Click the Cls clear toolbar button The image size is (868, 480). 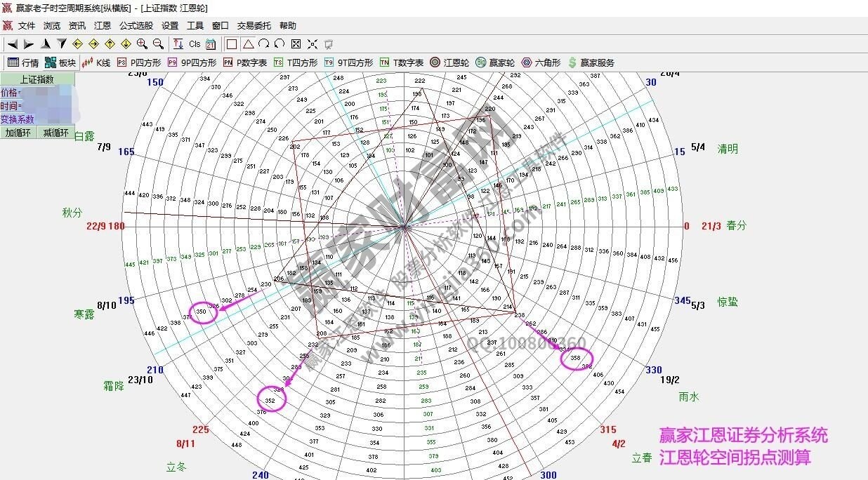click(195, 44)
